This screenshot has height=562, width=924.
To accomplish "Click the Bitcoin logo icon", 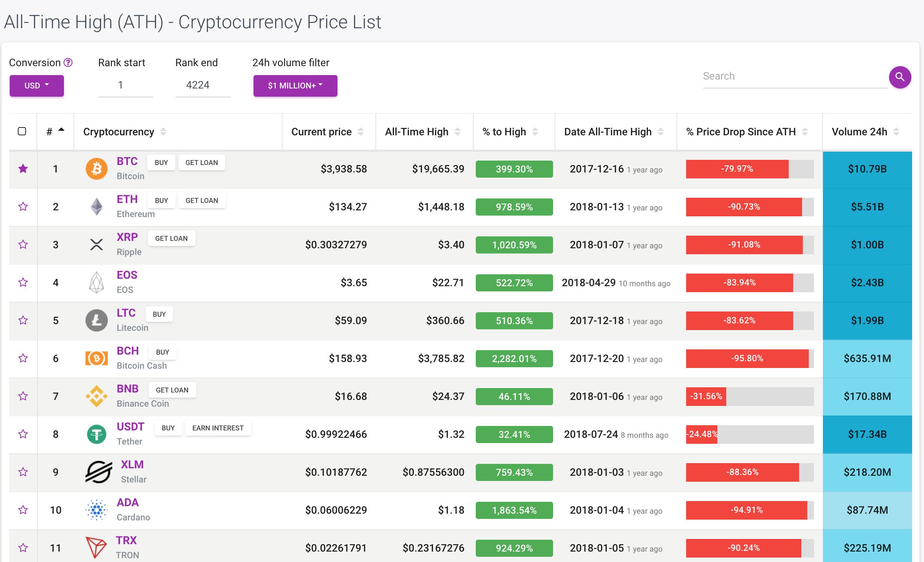I will point(96,169).
